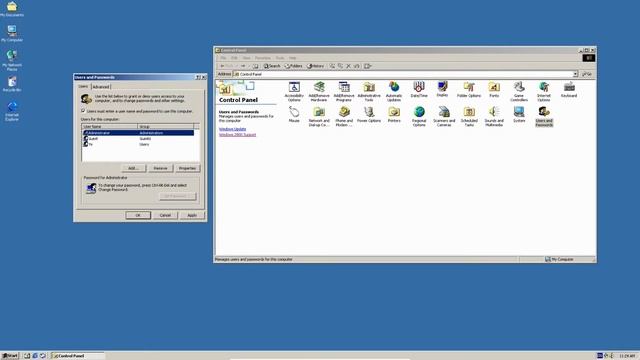Open the Start menu

click(x=10, y=356)
